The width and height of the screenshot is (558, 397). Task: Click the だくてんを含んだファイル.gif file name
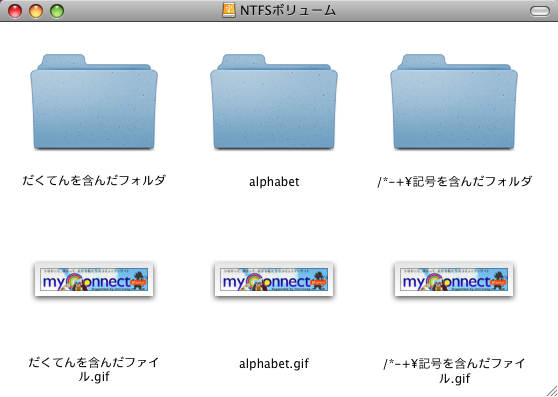pyautogui.click(x=94, y=370)
